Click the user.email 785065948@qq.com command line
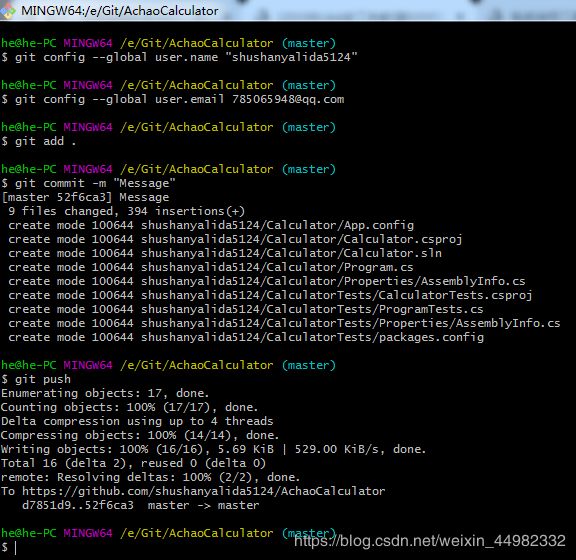576x560 pixels. click(173, 99)
